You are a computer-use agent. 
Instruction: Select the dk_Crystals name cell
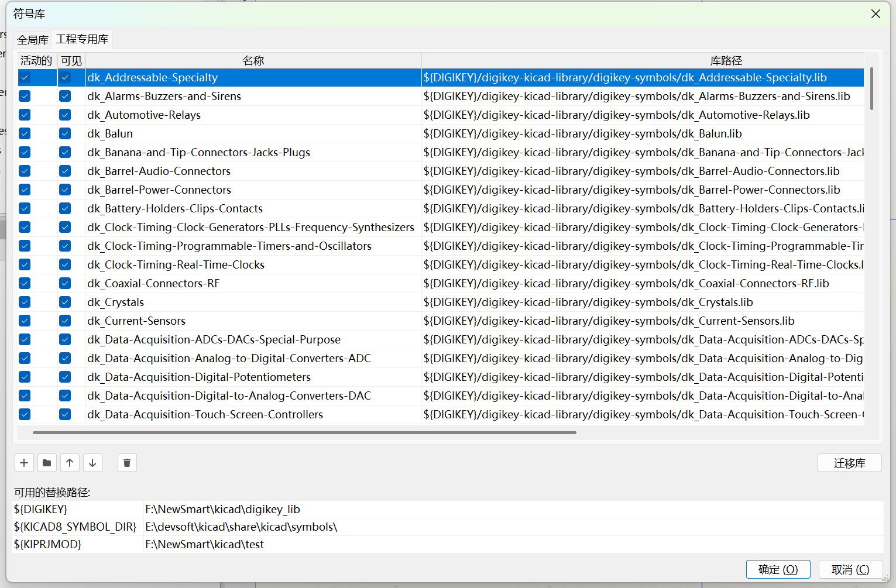click(x=253, y=302)
